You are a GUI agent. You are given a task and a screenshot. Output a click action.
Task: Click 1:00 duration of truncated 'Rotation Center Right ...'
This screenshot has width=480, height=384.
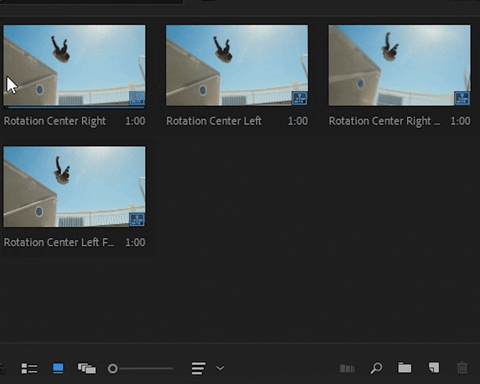pyautogui.click(x=461, y=121)
